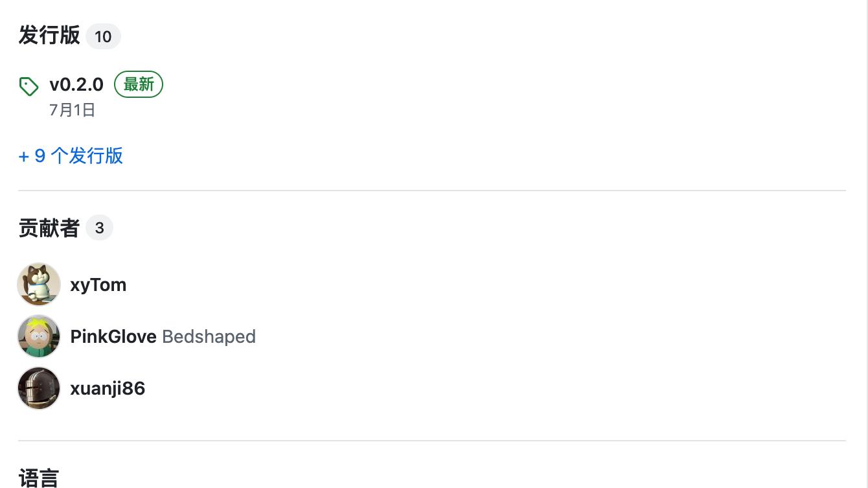The height and width of the screenshot is (488, 868).
Task: Click the contributors count badge 3
Action: (x=99, y=228)
